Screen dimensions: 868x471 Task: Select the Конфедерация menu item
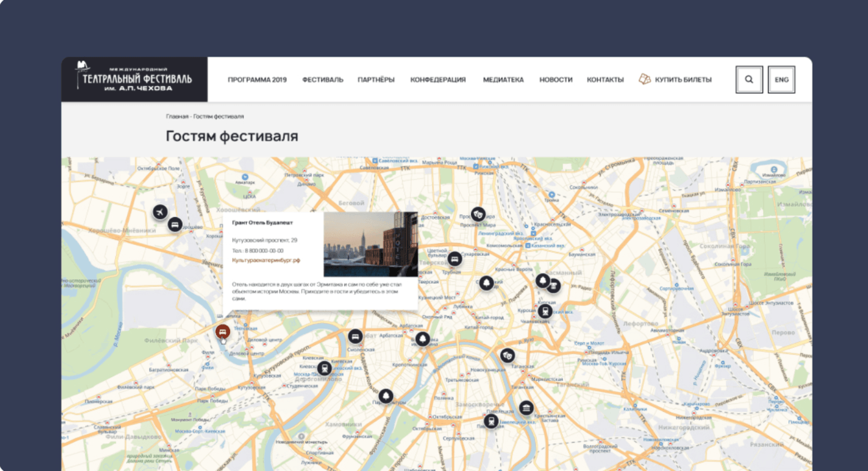[438, 80]
